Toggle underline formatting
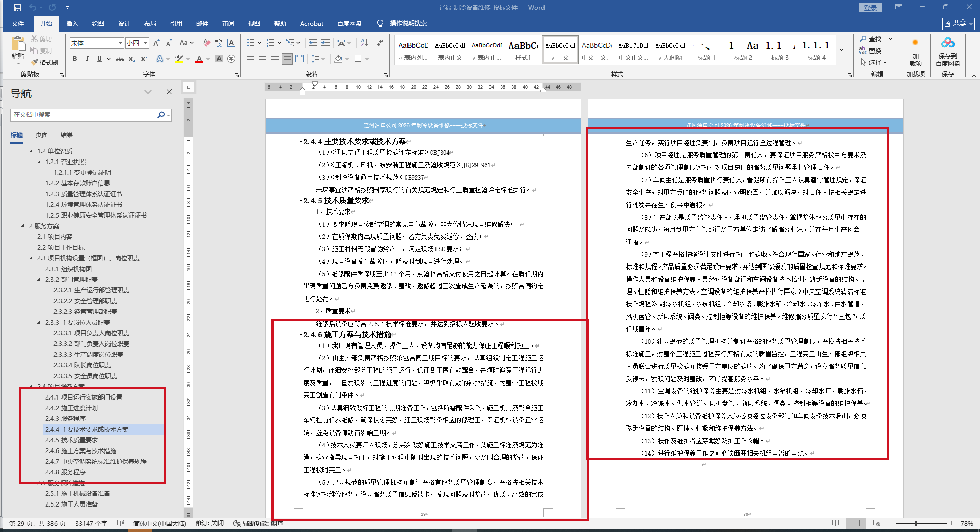The image size is (980, 532). tap(99, 59)
